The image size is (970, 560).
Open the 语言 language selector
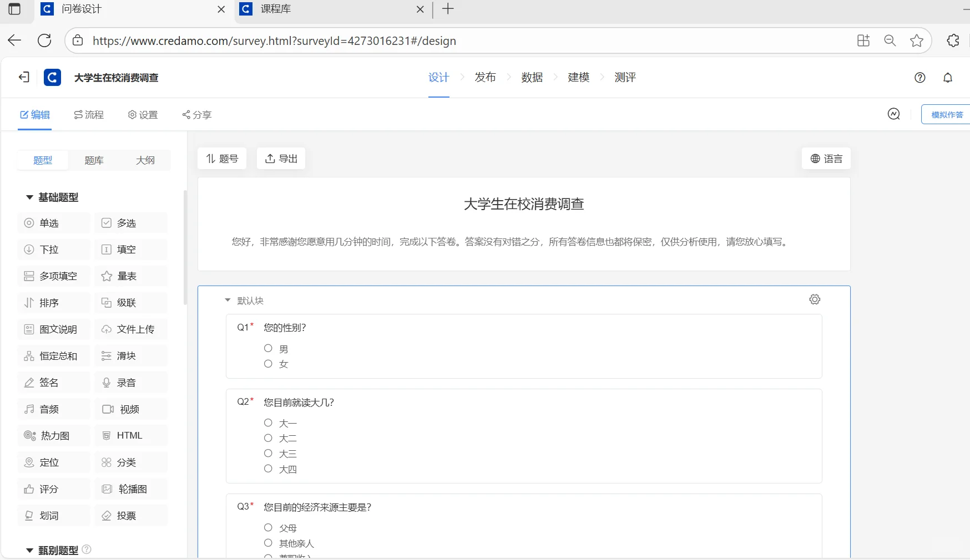point(826,159)
